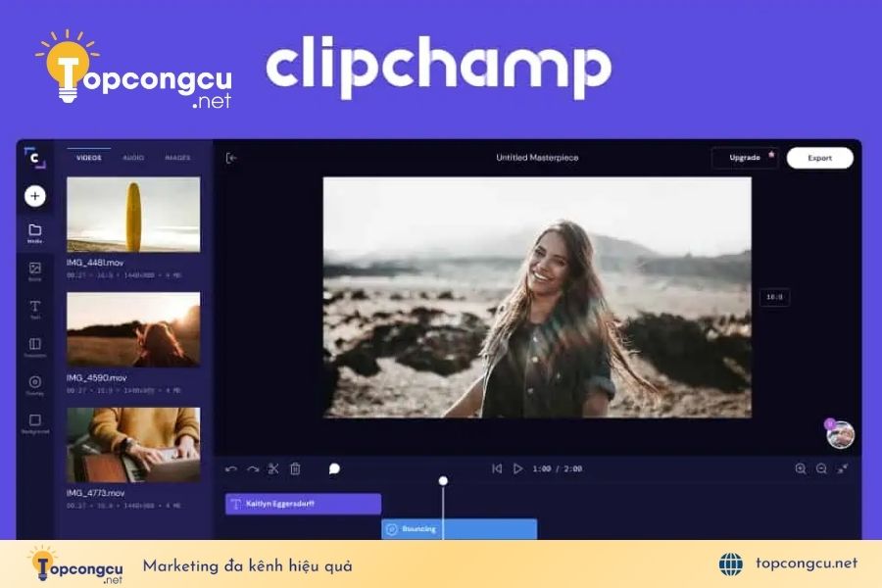Zoom in on the timeline
The width and height of the screenshot is (882, 588).
point(801,468)
